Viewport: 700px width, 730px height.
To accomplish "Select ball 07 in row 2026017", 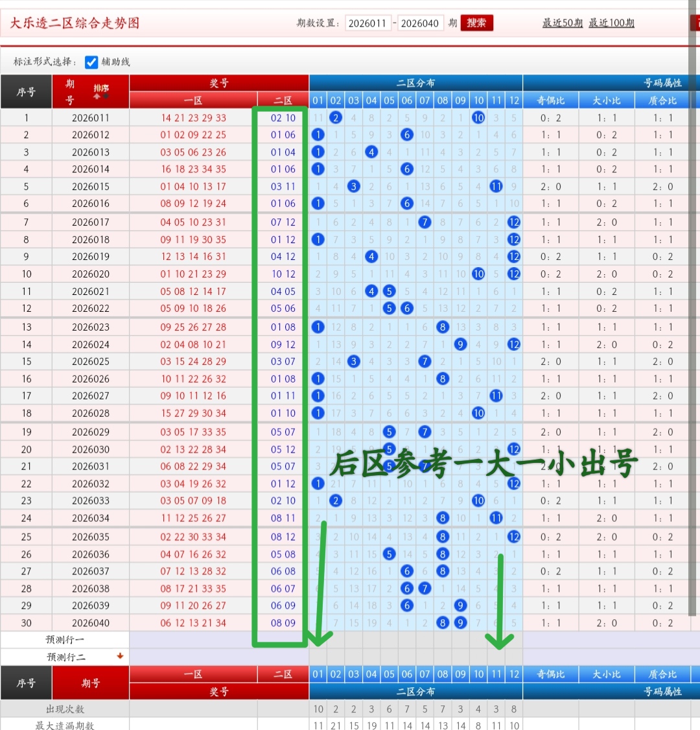I will 425,222.
